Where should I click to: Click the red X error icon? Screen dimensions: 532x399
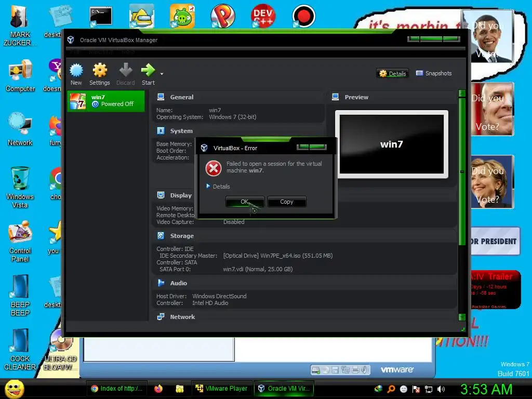[x=214, y=168]
